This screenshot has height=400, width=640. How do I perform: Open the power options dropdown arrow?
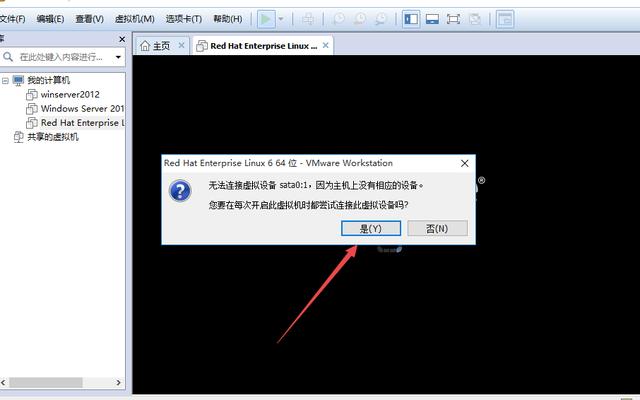tap(281, 19)
